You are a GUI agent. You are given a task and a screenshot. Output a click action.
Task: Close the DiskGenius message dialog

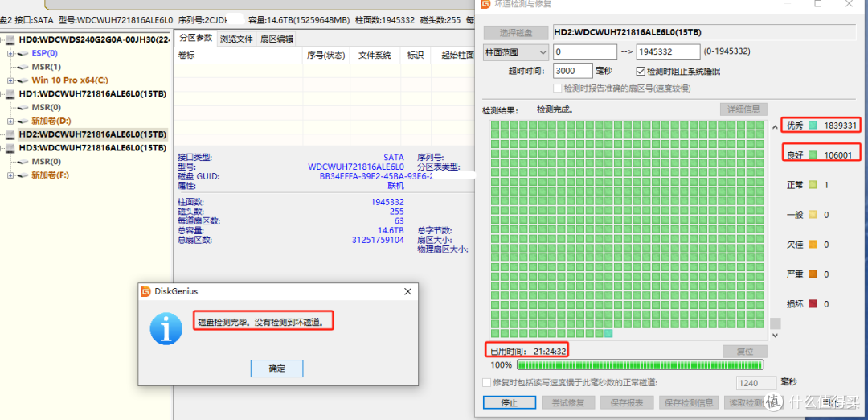tap(407, 291)
